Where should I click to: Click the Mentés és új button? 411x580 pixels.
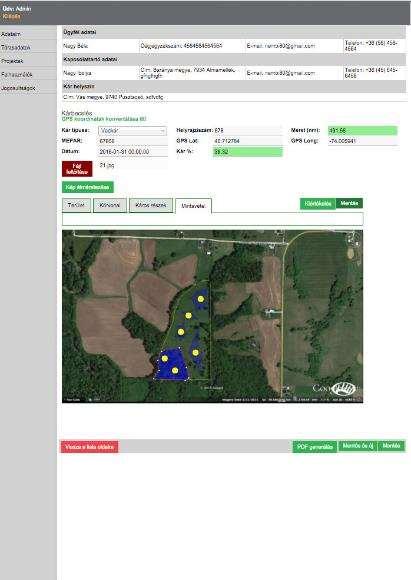click(357, 446)
